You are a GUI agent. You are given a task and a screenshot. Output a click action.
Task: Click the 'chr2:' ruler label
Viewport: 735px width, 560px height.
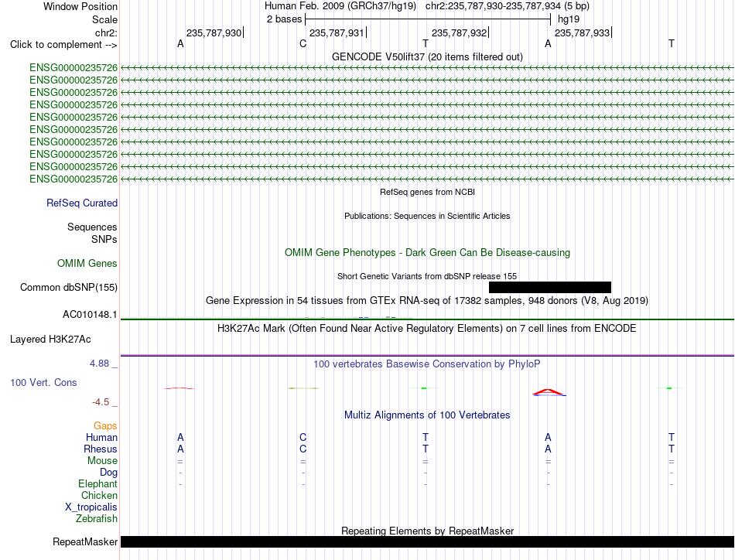tap(106, 32)
